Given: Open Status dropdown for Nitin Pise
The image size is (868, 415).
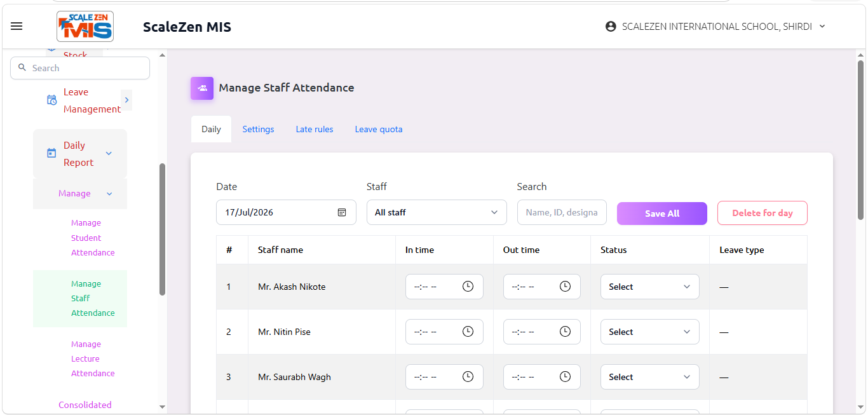Looking at the screenshot, I should point(649,332).
